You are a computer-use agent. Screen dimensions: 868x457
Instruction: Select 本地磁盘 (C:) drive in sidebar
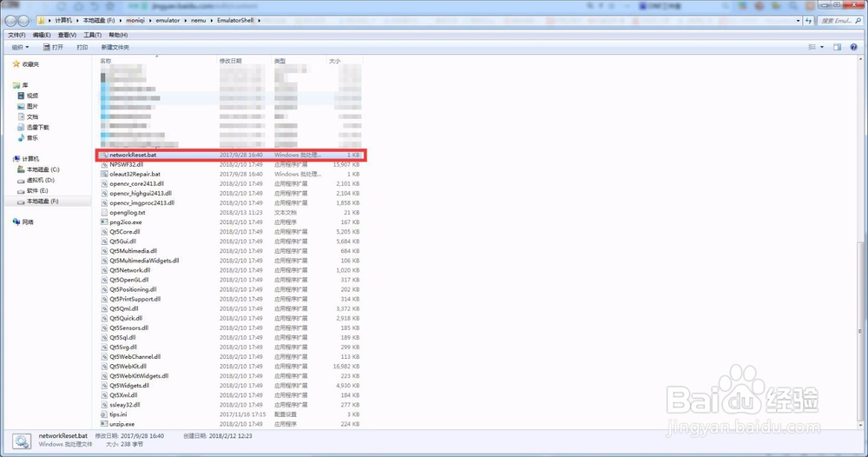tap(37, 169)
